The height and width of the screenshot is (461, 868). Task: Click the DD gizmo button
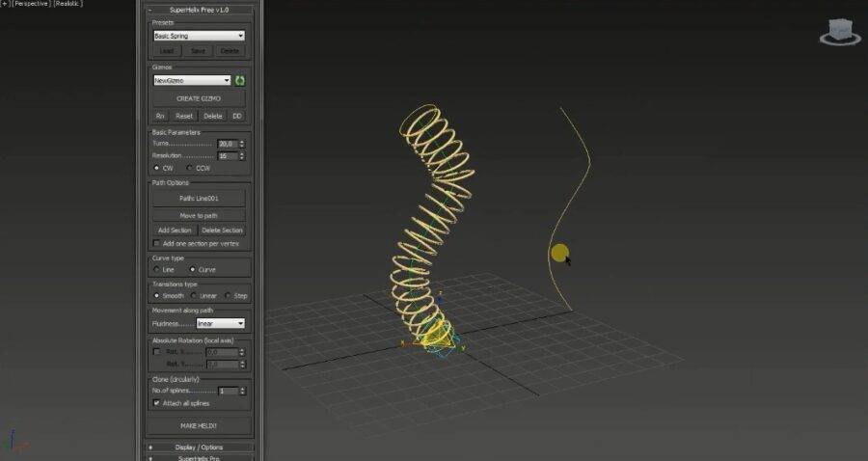[x=237, y=117]
